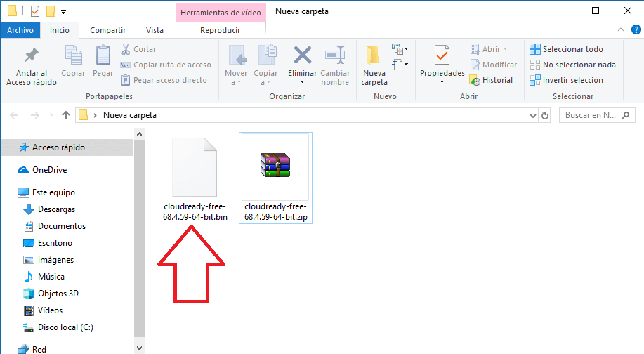
Task: Click navigation pane scroll down arrow
Action: (139, 348)
